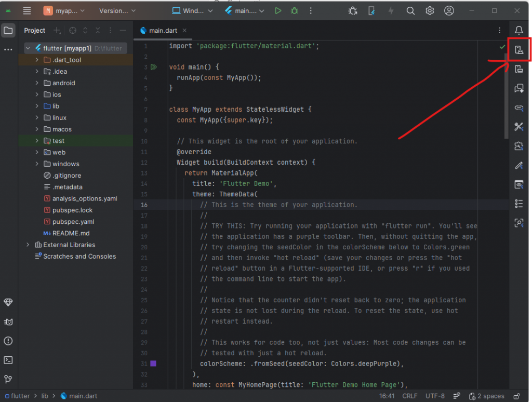The width and height of the screenshot is (532, 402).
Task: Open the Git version control tool window
Action: (8, 379)
